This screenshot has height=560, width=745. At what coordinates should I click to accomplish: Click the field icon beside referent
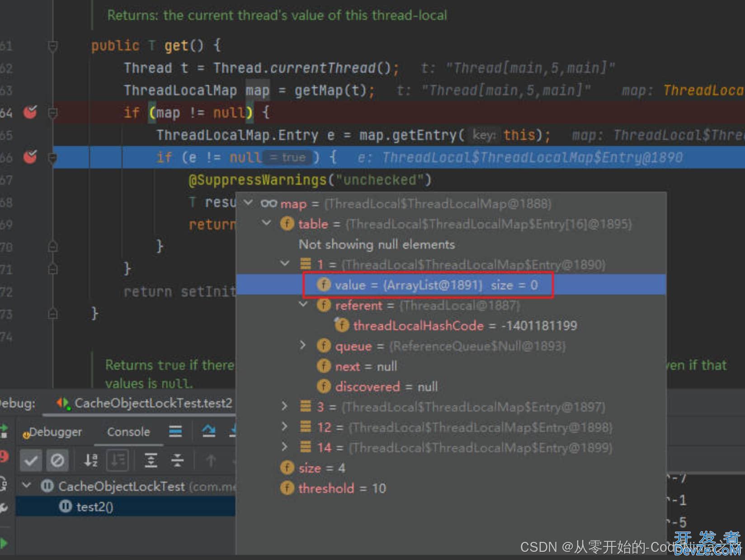(324, 305)
